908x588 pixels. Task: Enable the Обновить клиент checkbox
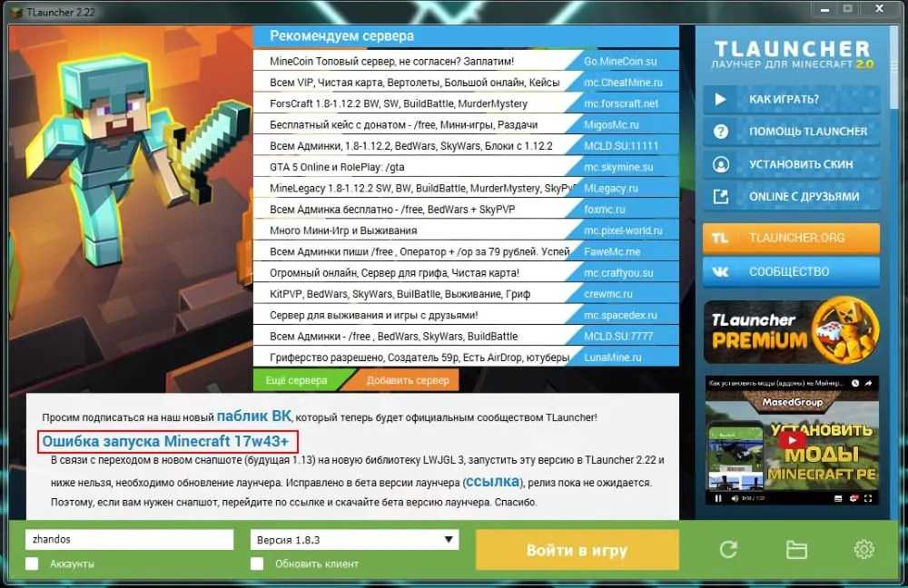point(257,563)
